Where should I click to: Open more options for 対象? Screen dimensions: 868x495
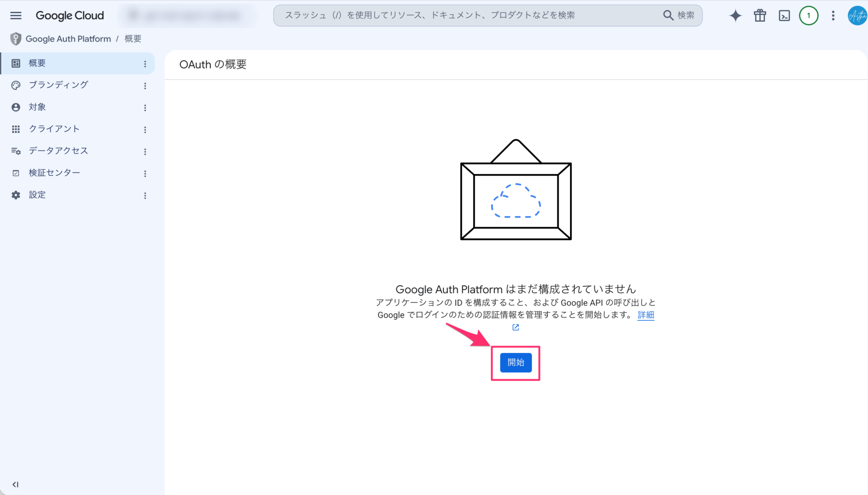point(145,108)
